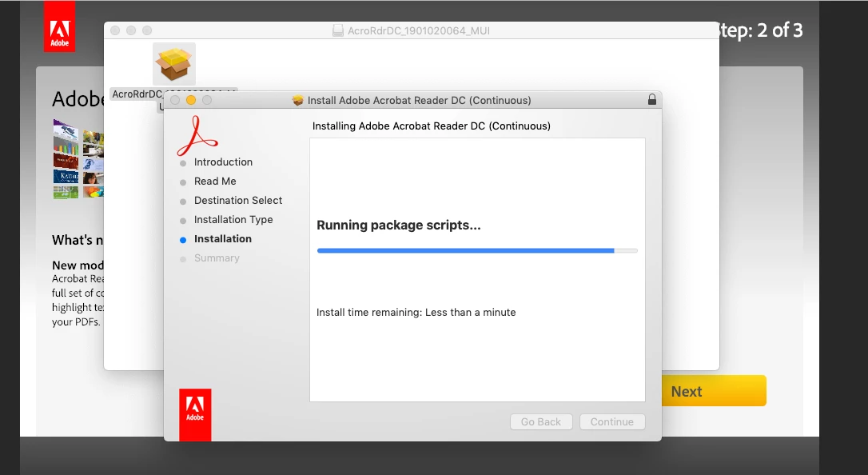Image resolution: width=868 pixels, height=475 pixels.
Task: Minimize the installer with yellow button
Action: (191, 100)
